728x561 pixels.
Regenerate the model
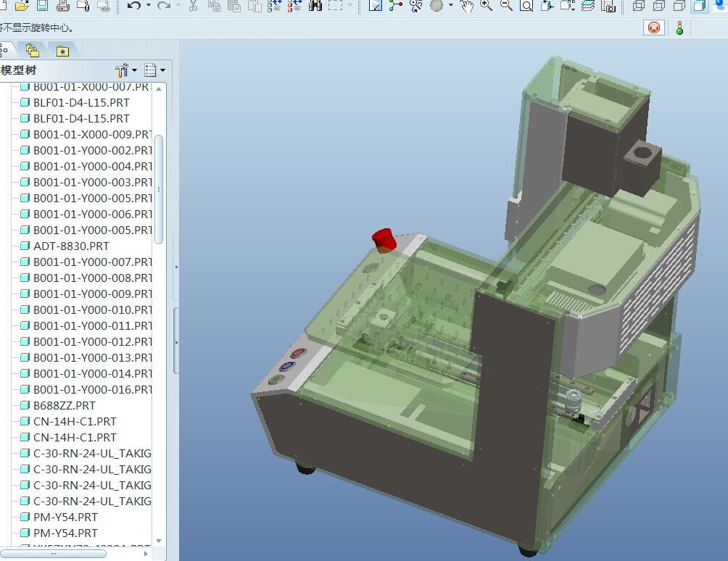tap(275, 5)
